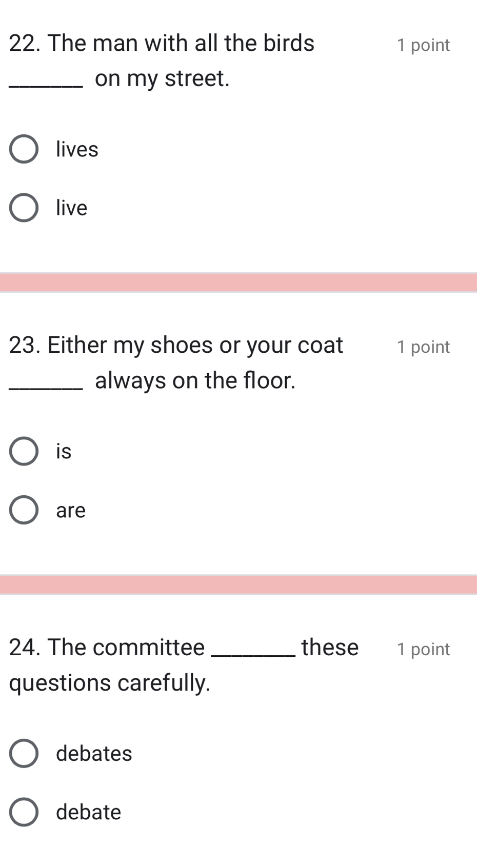Click the 'lives' answer label text
The width and height of the screenshot is (477, 868).
(x=77, y=149)
